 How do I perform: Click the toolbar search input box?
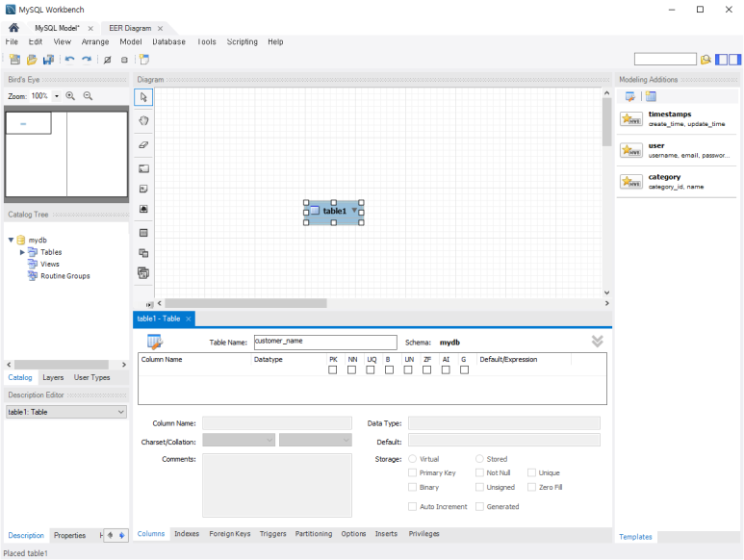(x=665, y=60)
